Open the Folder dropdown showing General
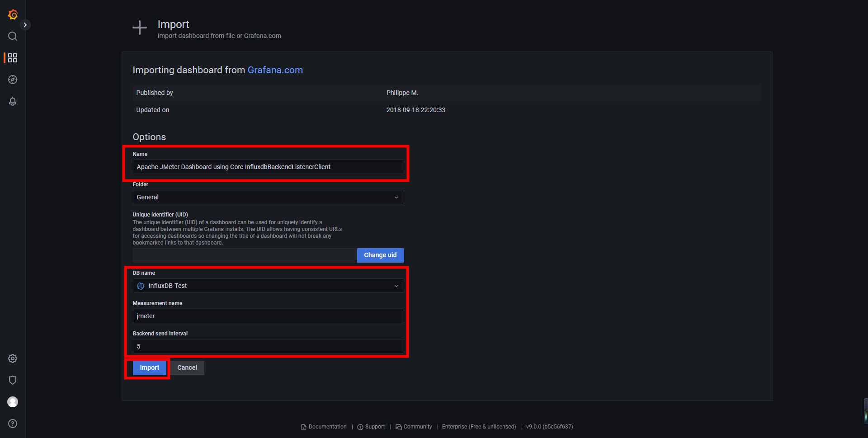This screenshot has height=438, width=868. [x=268, y=197]
